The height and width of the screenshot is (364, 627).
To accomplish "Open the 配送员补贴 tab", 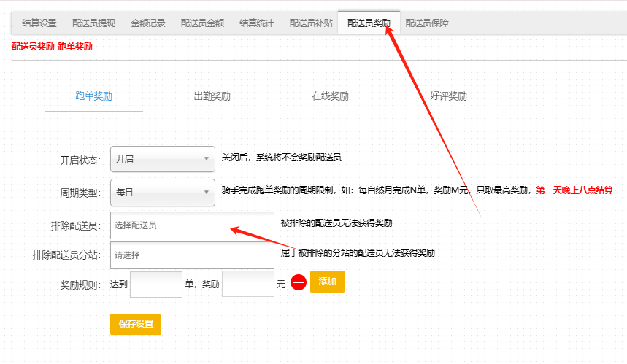I will (x=311, y=23).
